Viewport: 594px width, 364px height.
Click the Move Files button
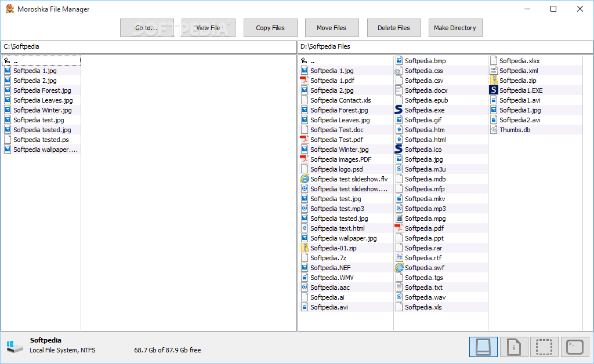[332, 28]
